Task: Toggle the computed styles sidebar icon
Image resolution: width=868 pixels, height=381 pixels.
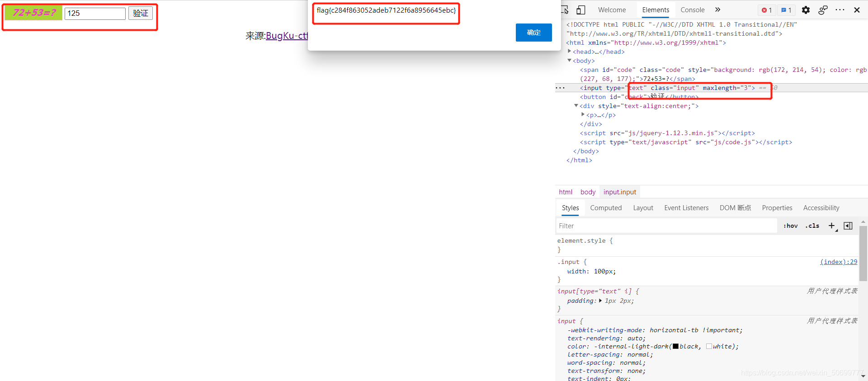Action: pos(848,226)
